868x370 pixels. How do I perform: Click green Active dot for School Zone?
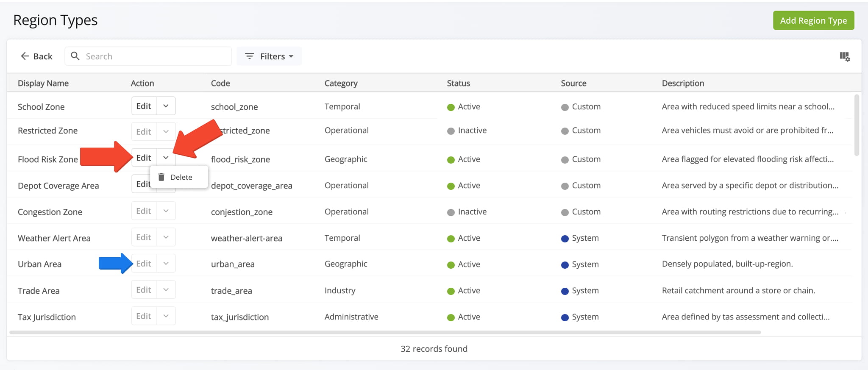451,107
